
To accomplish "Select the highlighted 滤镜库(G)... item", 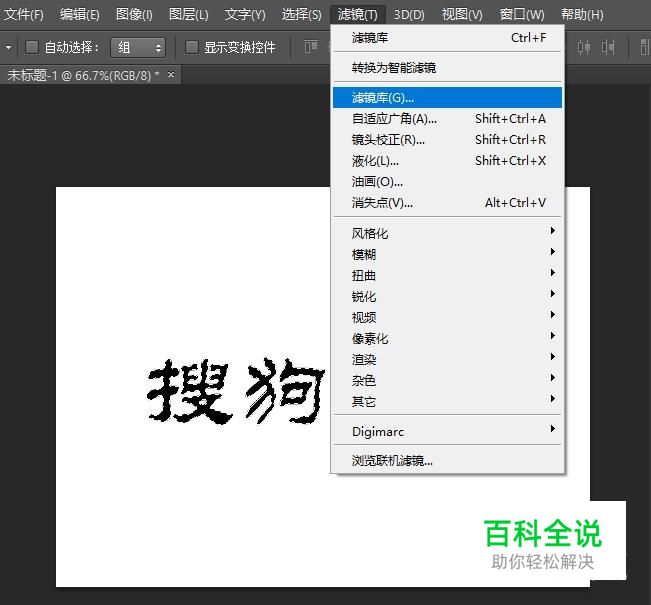I will coord(448,98).
